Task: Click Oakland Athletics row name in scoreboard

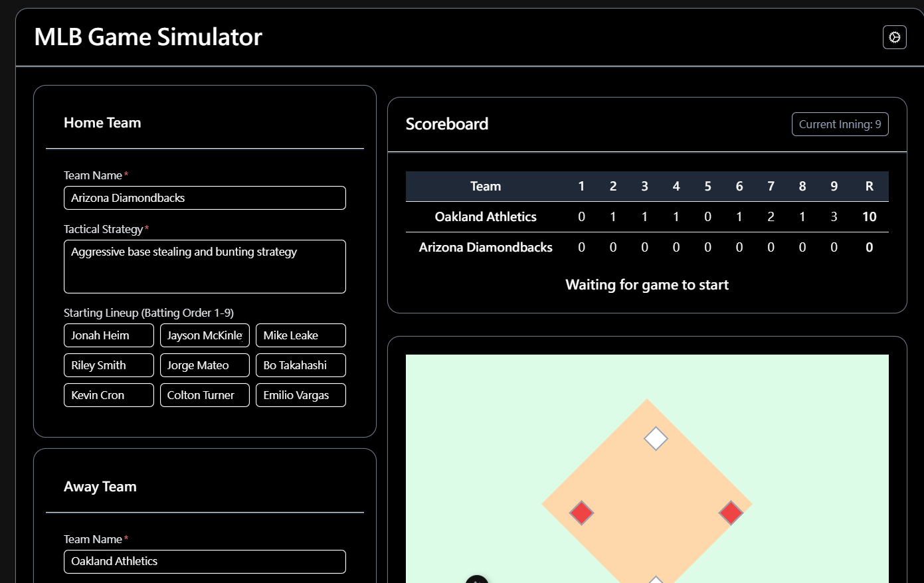Action: (486, 217)
